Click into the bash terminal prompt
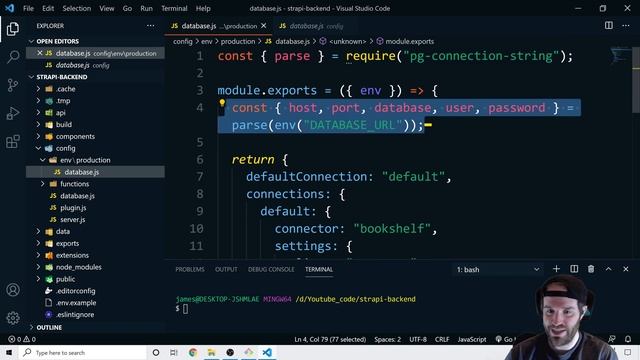The width and height of the screenshot is (640, 360). click(x=186, y=309)
